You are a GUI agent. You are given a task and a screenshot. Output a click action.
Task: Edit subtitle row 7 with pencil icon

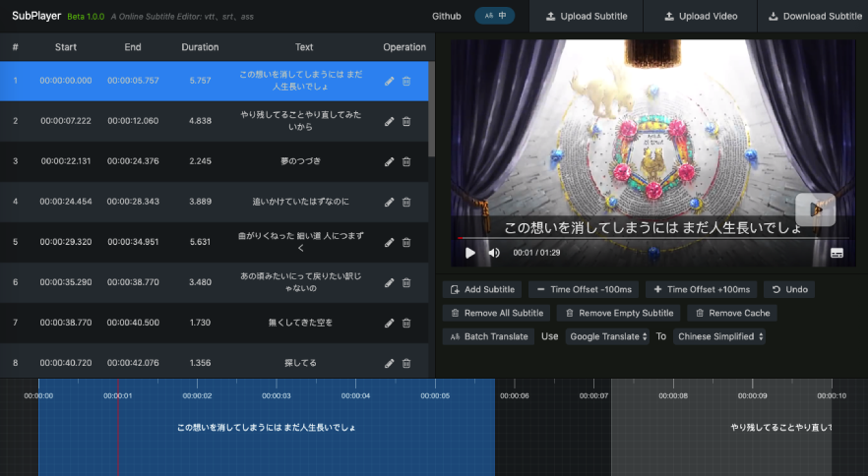click(389, 323)
